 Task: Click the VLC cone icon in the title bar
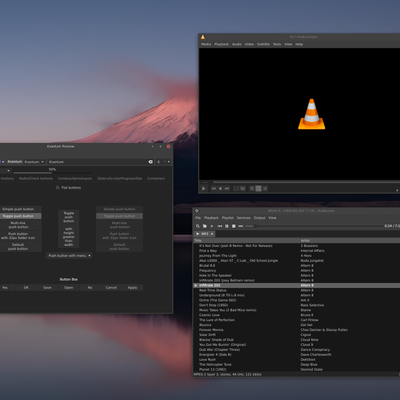[203, 37]
